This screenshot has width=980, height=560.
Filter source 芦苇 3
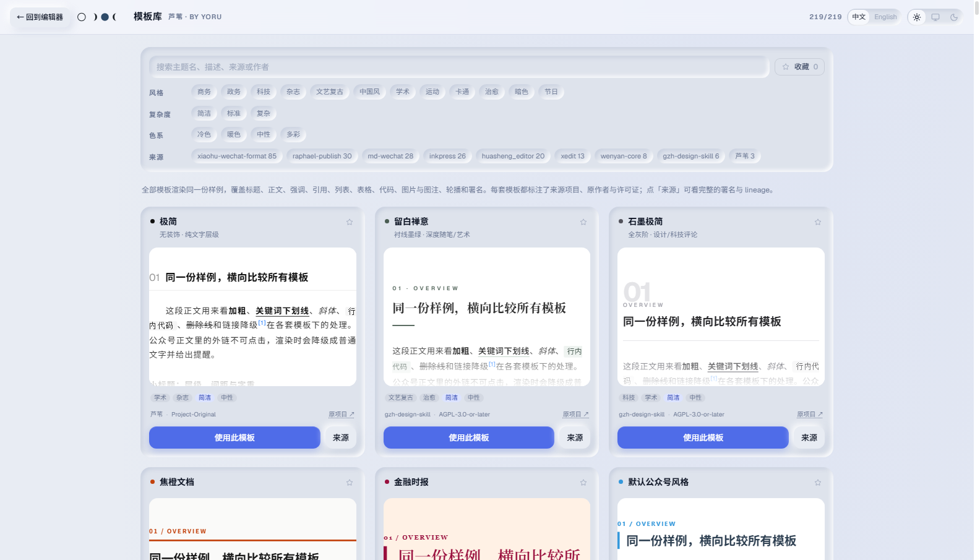tap(745, 156)
